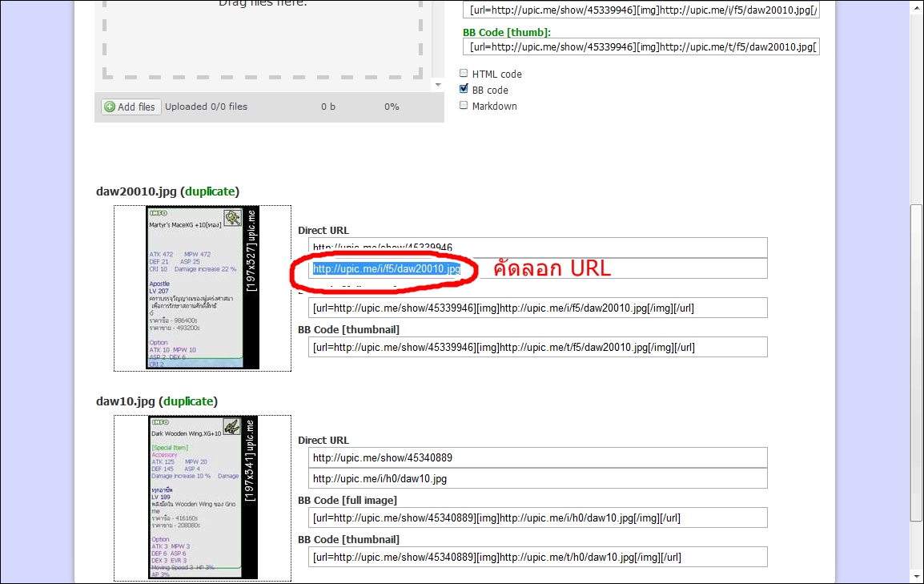The image size is (924, 584).
Task: Click the show/45340889 direct URL field
Action: pos(537,457)
